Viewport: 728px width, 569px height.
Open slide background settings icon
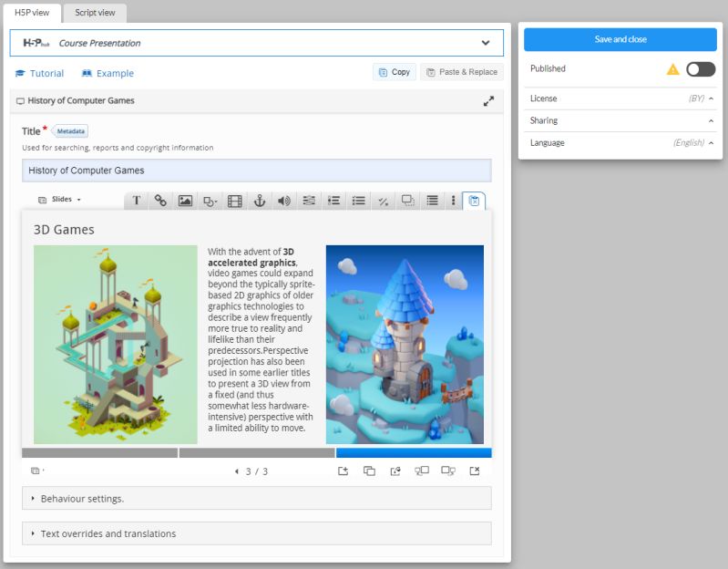(36, 471)
